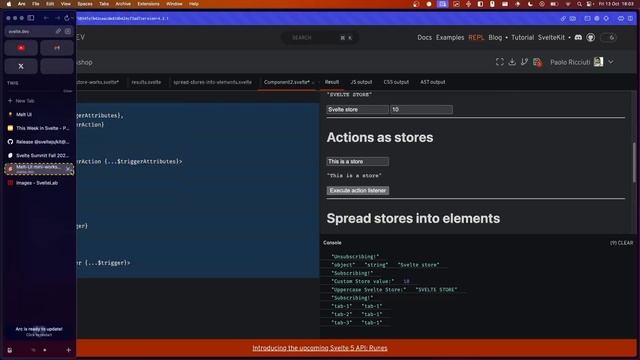Switch to the Melt UI tab
640x360 pixels.
point(39,115)
